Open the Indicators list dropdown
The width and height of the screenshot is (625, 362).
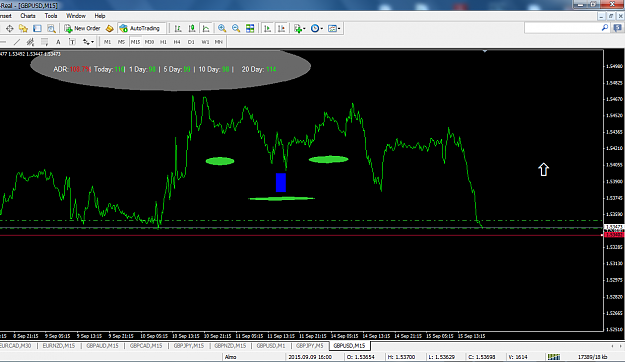tap(299, 28)
